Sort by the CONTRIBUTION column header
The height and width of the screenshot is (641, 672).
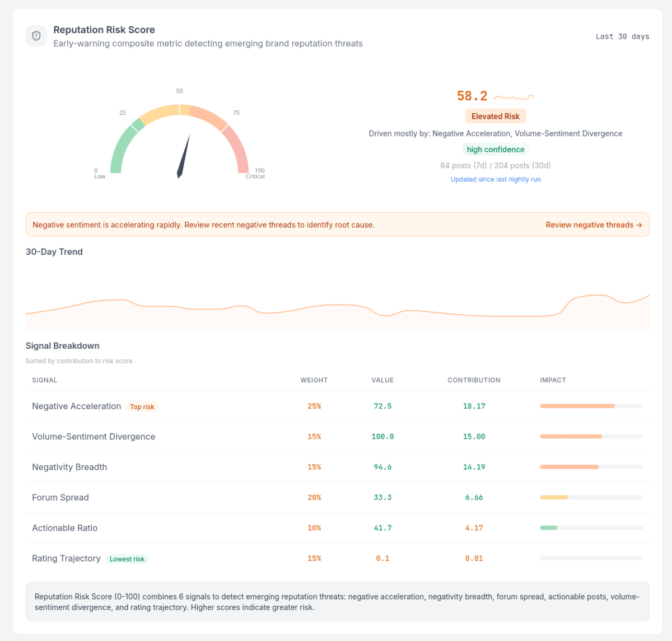[474, 380]
